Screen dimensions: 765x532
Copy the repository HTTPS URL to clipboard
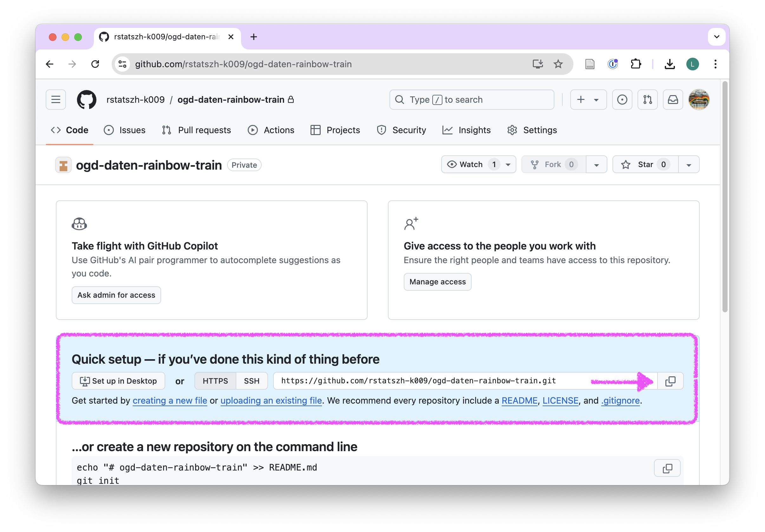[x=670, y=381]
